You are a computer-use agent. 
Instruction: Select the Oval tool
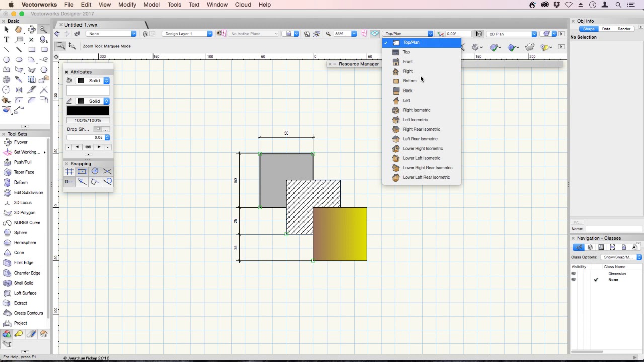(x=19, y=59)
